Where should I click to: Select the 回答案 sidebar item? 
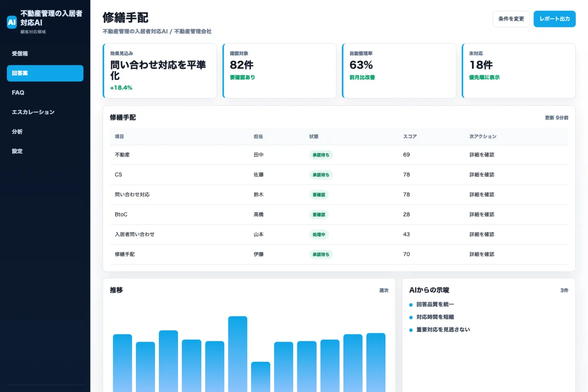pyautogui.click(x=45, y=73)
